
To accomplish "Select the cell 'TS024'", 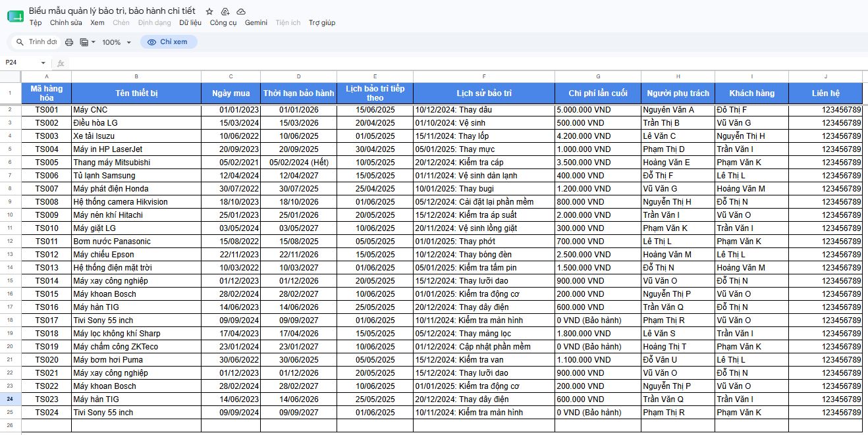I will 47,413.
